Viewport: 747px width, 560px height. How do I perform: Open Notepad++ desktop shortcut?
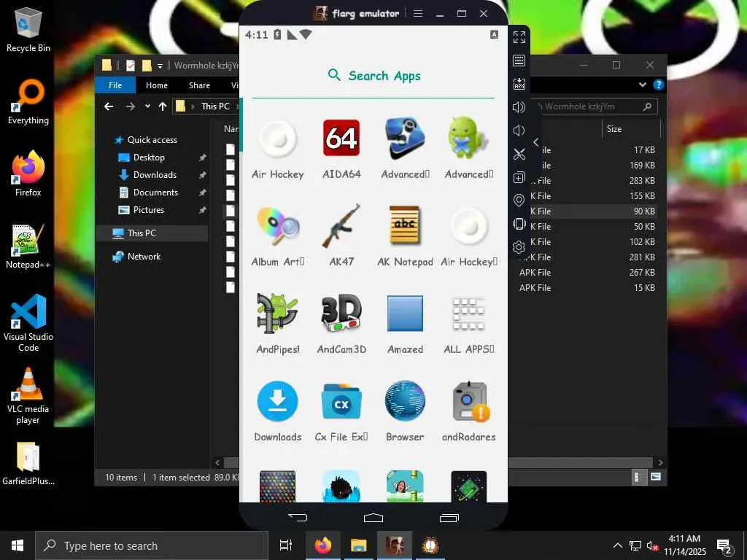tap(28, 246)
